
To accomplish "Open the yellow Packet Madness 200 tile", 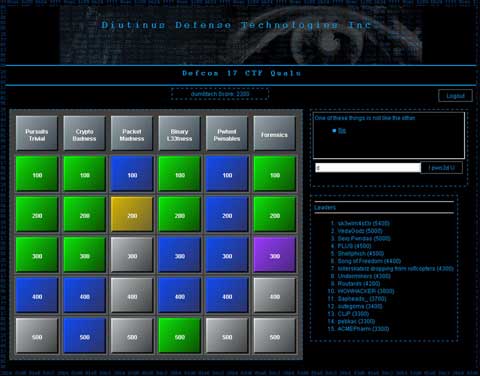I will click(132, 214).
